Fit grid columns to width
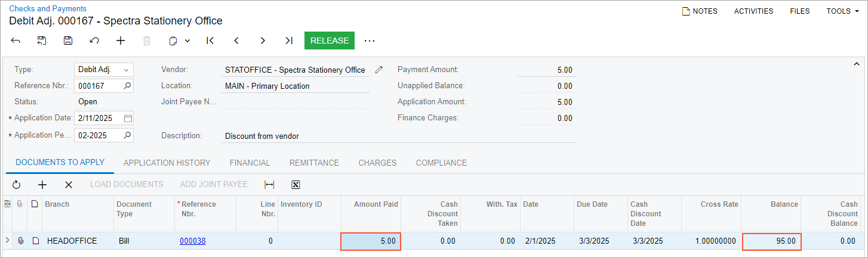 pos(269,185)
